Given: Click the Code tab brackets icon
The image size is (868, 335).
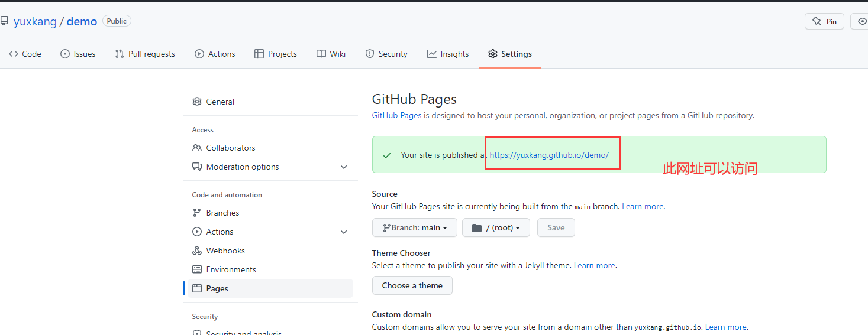Looking at the screenshot, I should [13, 54].
